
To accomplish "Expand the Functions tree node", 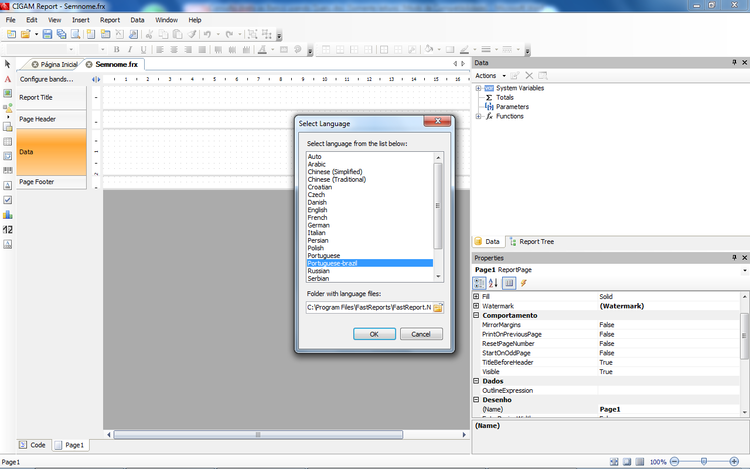I will (478, 116).
